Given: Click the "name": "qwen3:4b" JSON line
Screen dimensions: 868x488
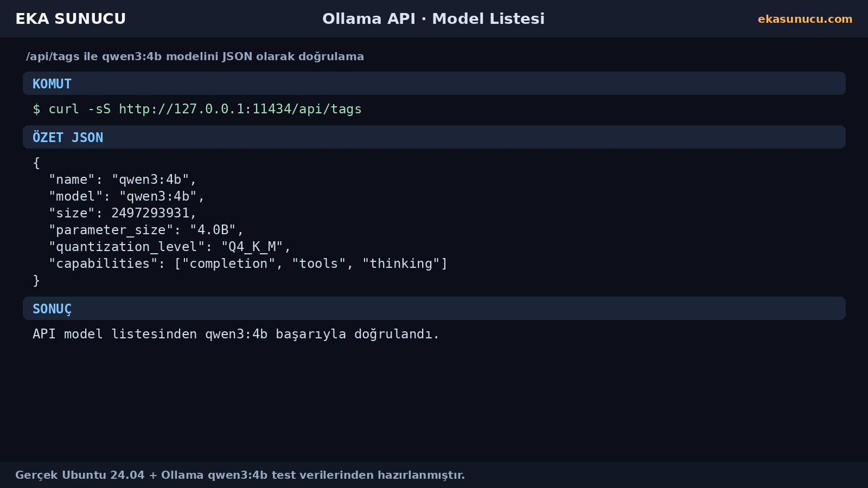Looking at the screenshot, I should click(x=123, y=179).
